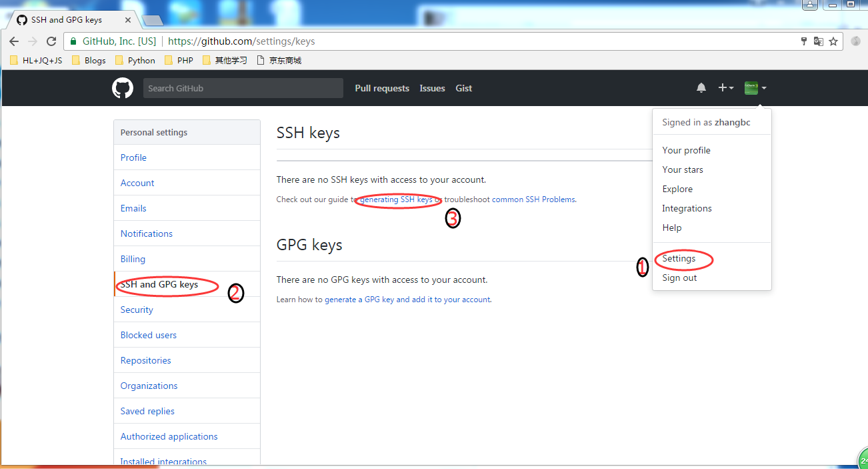Open the notifications bell icon
868x469 pixels.
point(701,88)
